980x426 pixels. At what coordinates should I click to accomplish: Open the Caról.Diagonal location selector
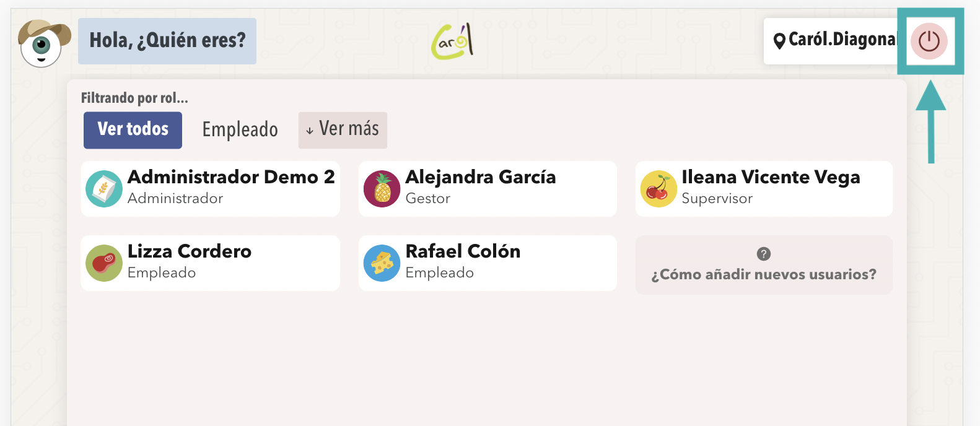click(831, 41)
